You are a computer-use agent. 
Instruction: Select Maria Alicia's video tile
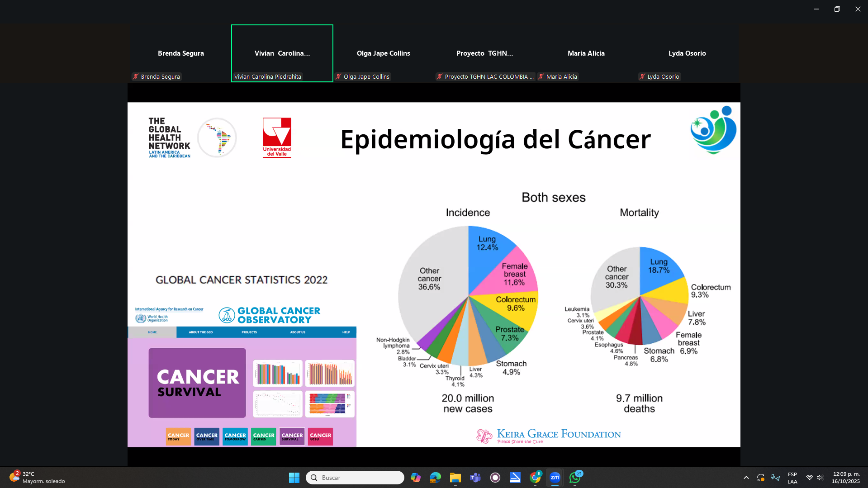pyautogui.click(x=586, y=53)
